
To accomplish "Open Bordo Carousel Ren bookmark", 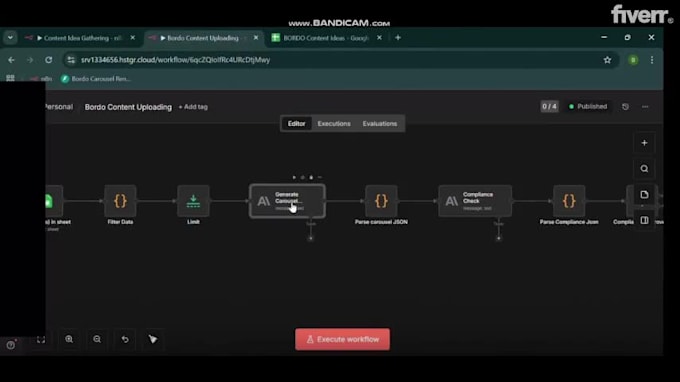I will (96, 78).
